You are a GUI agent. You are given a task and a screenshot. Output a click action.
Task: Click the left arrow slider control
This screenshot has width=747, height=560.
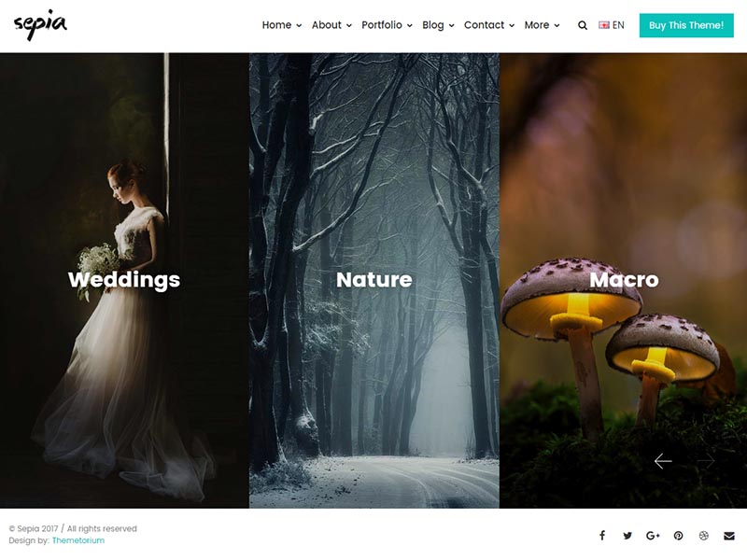tap(663, 461)
